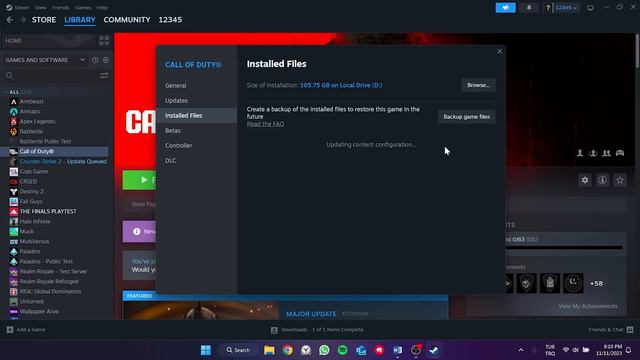Click the Add a Game plus icon
This screenshot has width=640, height=360.
(x=10, y=329)
